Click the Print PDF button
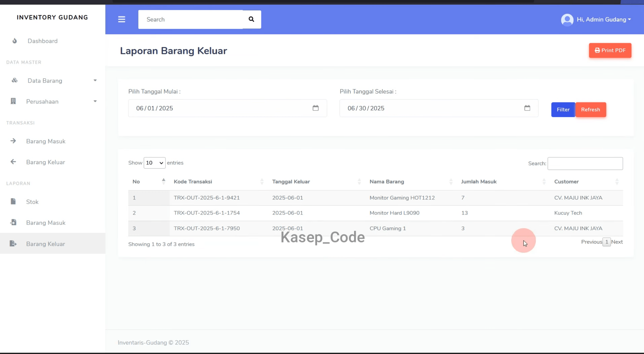 [x=610, y=50]
